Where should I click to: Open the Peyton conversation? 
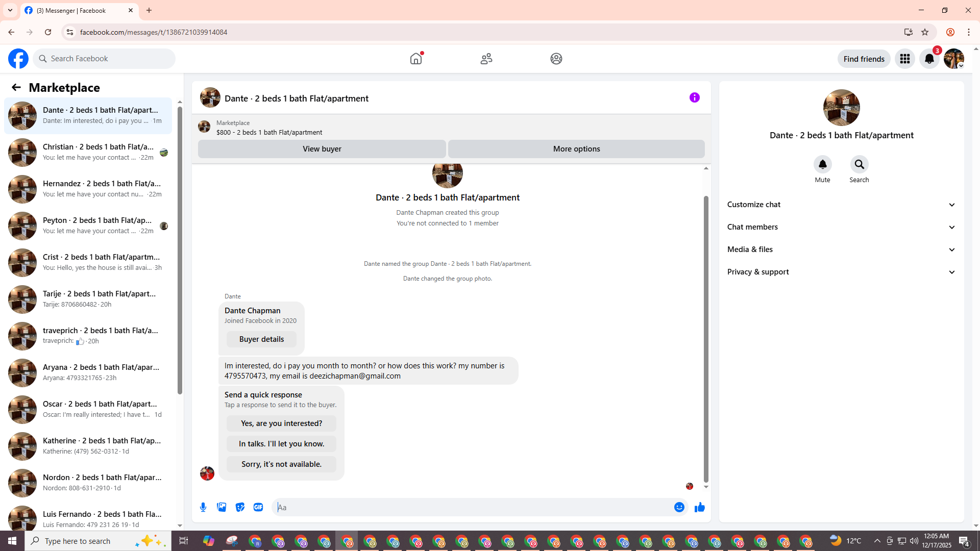pos(88,226)
